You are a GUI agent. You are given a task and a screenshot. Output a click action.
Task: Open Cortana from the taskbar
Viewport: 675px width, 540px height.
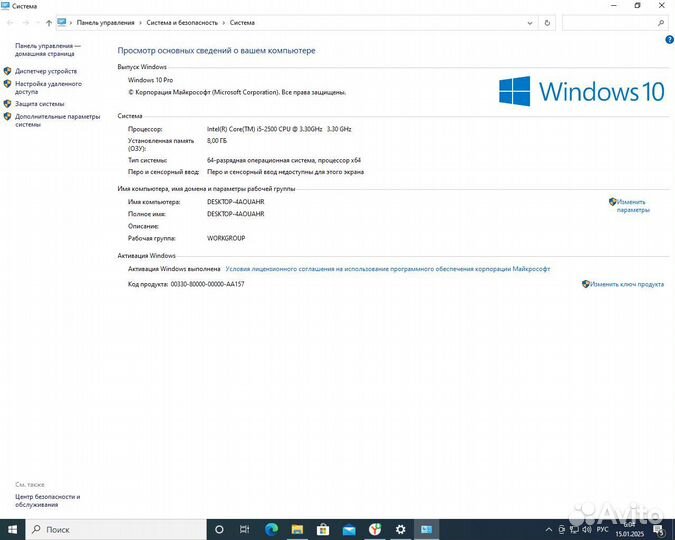[x=219, y=529]
